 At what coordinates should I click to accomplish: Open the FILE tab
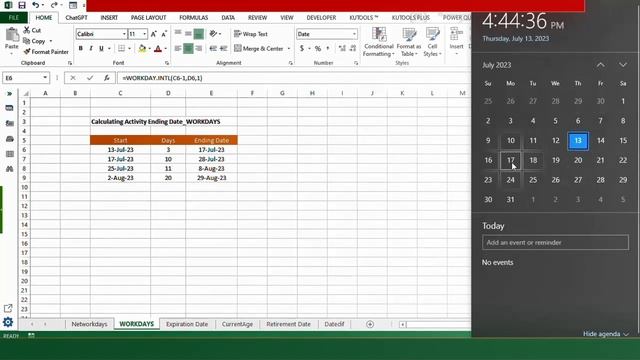point(13,18)
